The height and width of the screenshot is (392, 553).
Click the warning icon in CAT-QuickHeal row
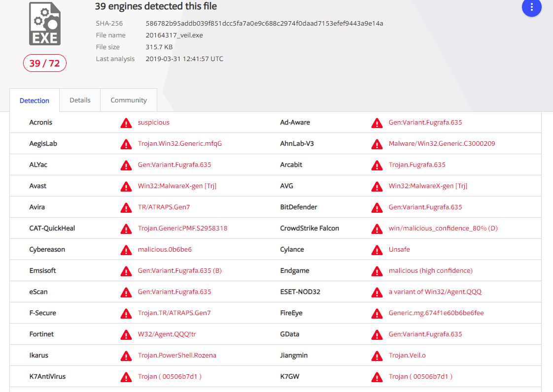point(126,229)
